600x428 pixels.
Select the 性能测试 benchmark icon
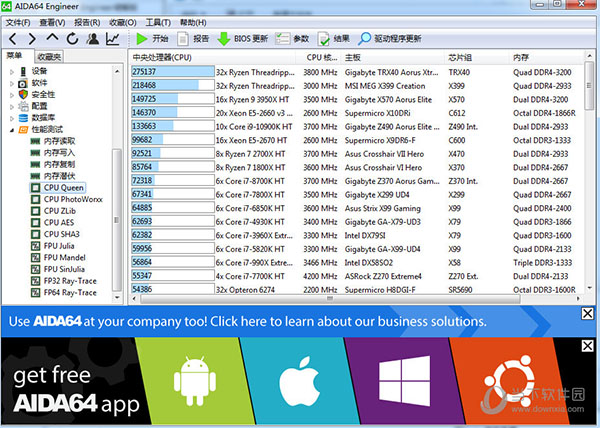click(x=23, y=130)
